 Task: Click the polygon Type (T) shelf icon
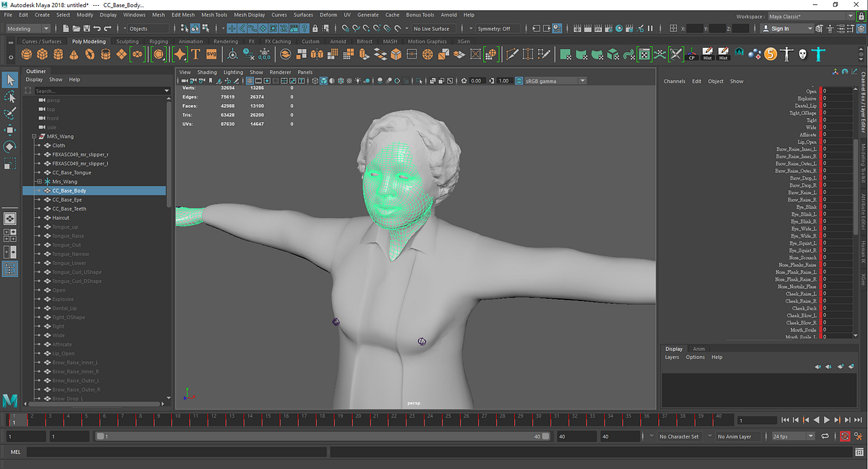[x=195, y=54]
